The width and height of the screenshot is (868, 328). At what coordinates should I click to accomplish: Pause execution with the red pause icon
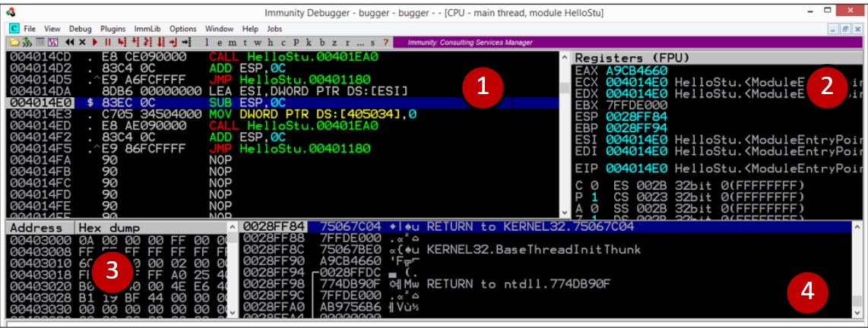point(107,43)
